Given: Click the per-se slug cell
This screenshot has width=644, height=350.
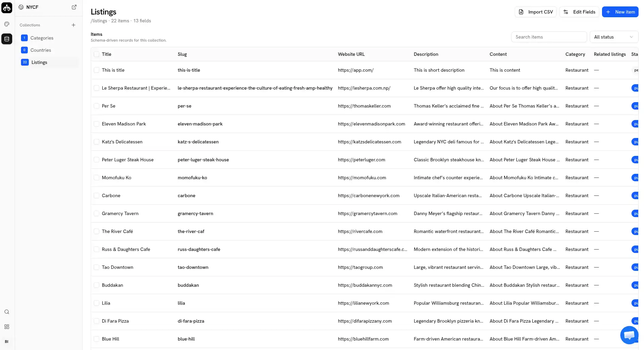Looking at the screenshot, I should pos(185,106).
